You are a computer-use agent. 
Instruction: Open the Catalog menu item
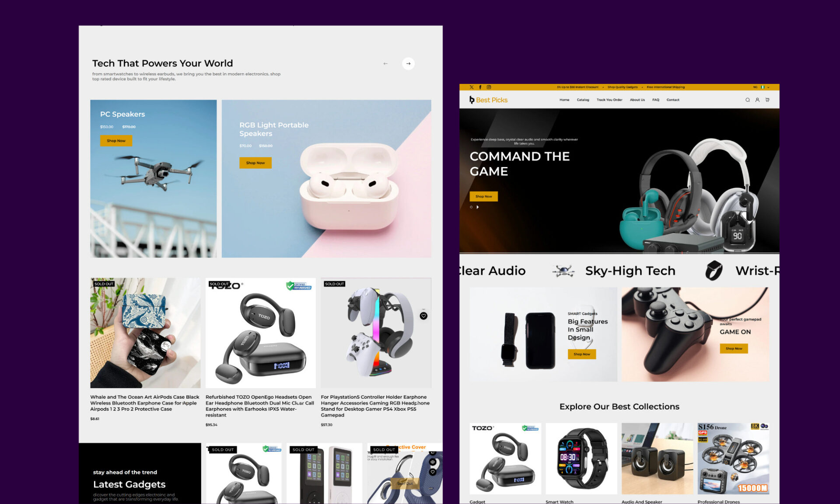[583, 100]
